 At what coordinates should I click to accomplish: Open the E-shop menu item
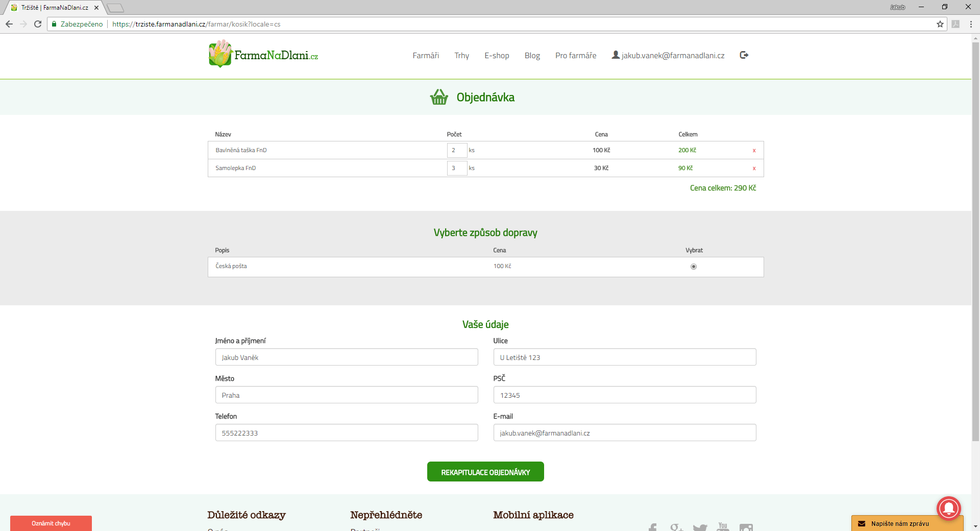click(x=496, y=56)
